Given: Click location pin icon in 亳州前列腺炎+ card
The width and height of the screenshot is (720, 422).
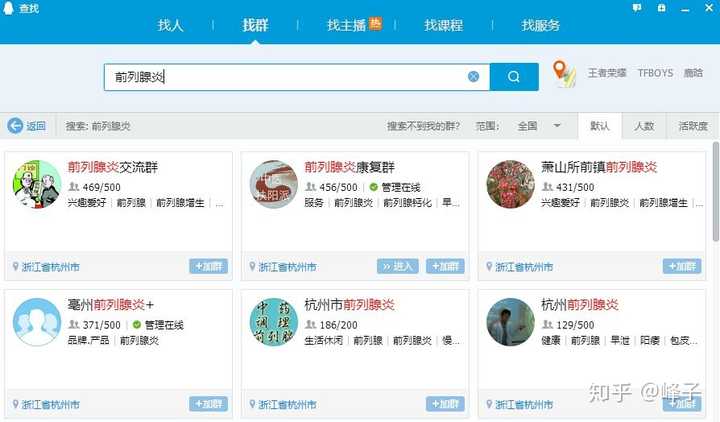Looking at the screenshot, I should click(x=16, y=404).
